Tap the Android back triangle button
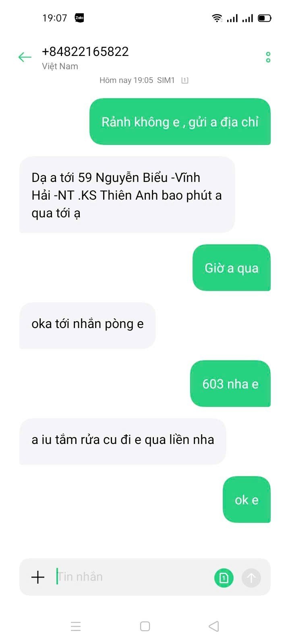 [x=214, y=626]
